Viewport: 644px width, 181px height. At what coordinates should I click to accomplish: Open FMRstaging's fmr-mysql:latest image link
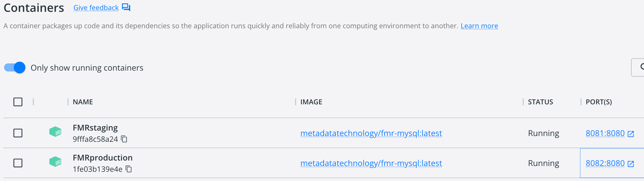tap(371, 133)
